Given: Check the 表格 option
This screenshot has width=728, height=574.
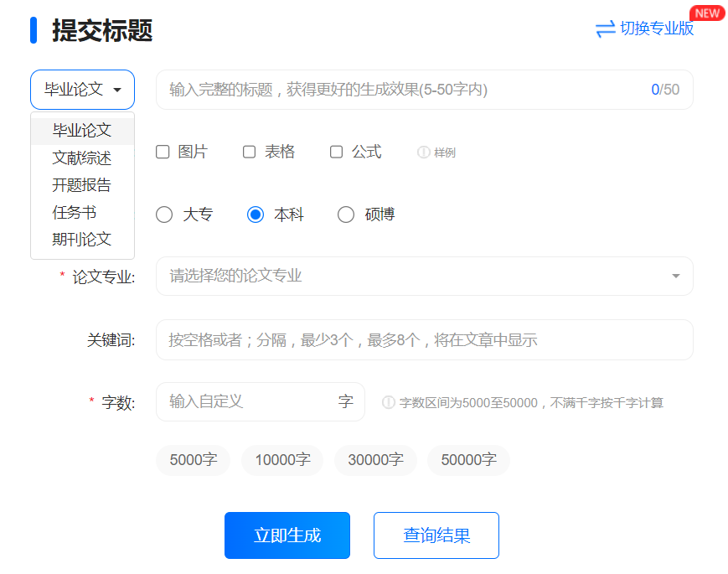Looking at the screenshot, I should click(x=249, y=152).
